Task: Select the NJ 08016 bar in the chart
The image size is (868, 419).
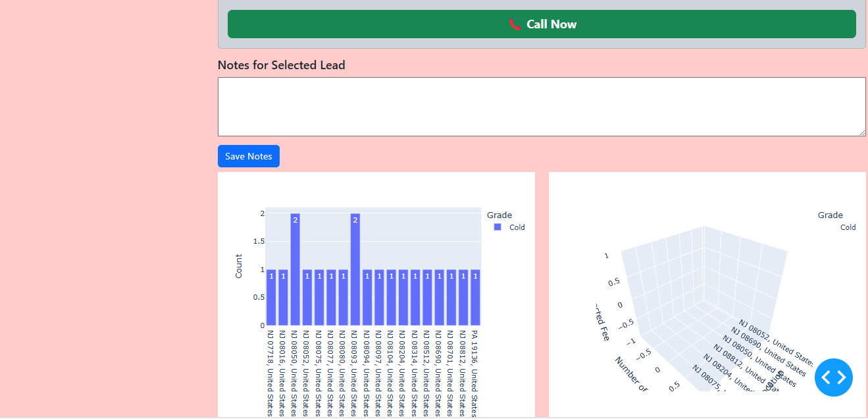Action: [283, 298]
